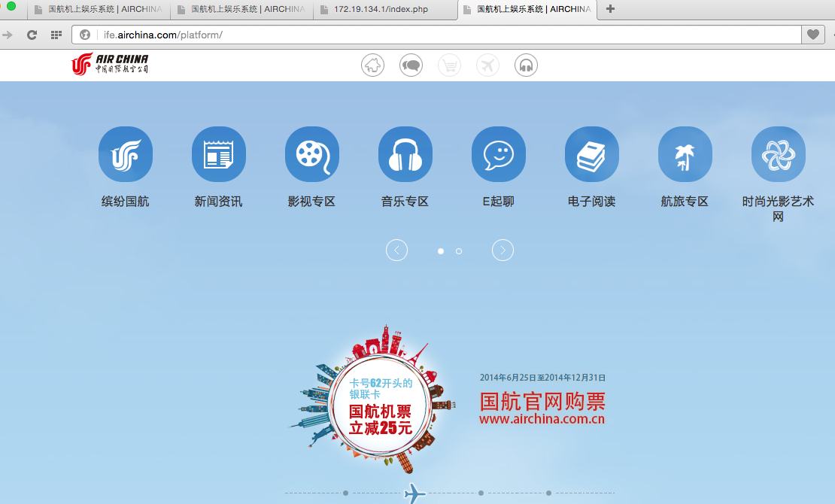
Task: Click the home icon in top navigation
Action: [373, 65]
